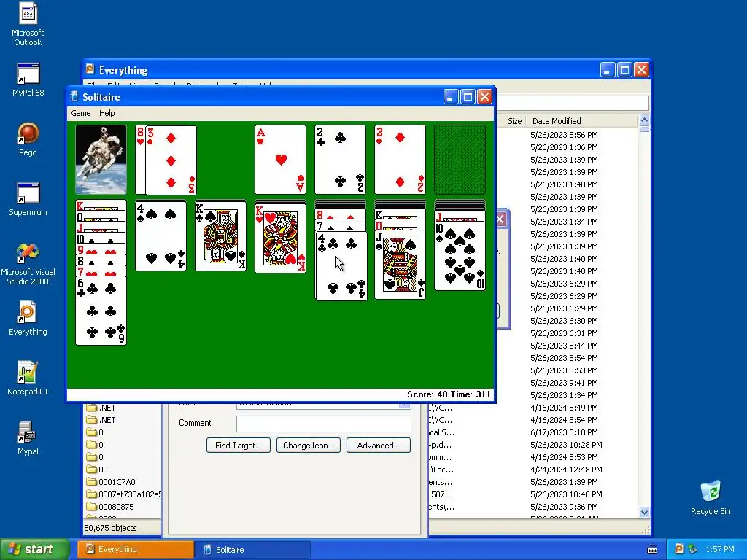Open the Microsoft Outlook desktop icon
Image resolution: width=747 pixels, height=560 pixels.
tap(28, 24)
